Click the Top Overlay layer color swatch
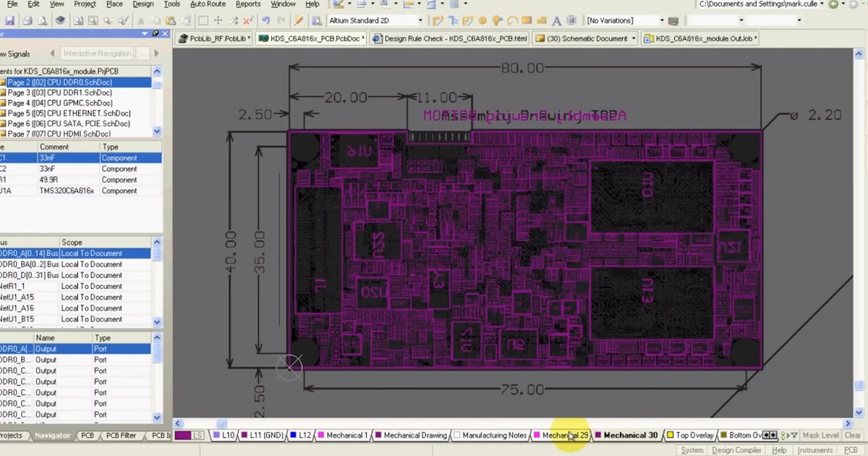Screen dimensions: 868x456 (x=670, y=435)
